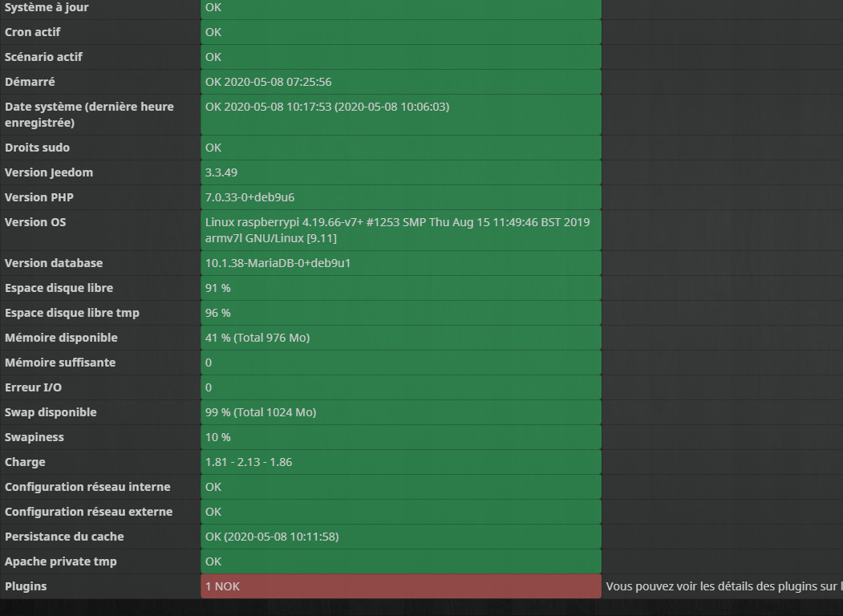The image size is (843, 616).
Task: Click the 'Version database' label
Action: (x=54, y=263)
